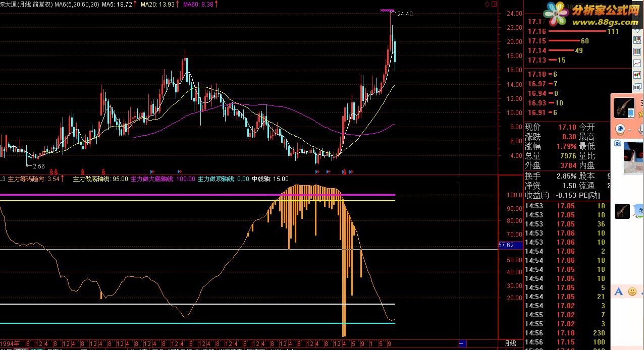Click the MA5: 18.72 indicator value
644x350 pixels.
(117, 4)
